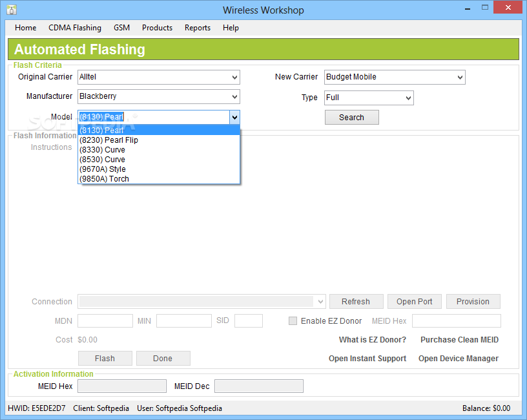Select (8130) Pearl in the model list
This screenshot has width=527, height=420.
[x=159, y=130]
